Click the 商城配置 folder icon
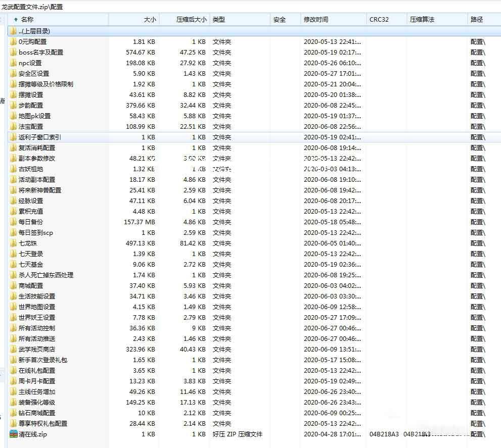 click(x=13, y=285)
